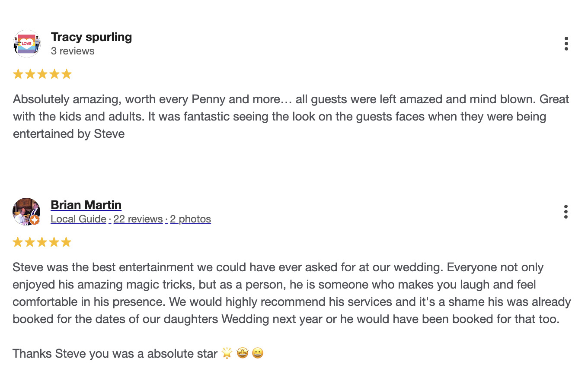Screen dimensions: 588x381
Task: Click the grinning emoji in Brian's review
Action: click(258, 353)
